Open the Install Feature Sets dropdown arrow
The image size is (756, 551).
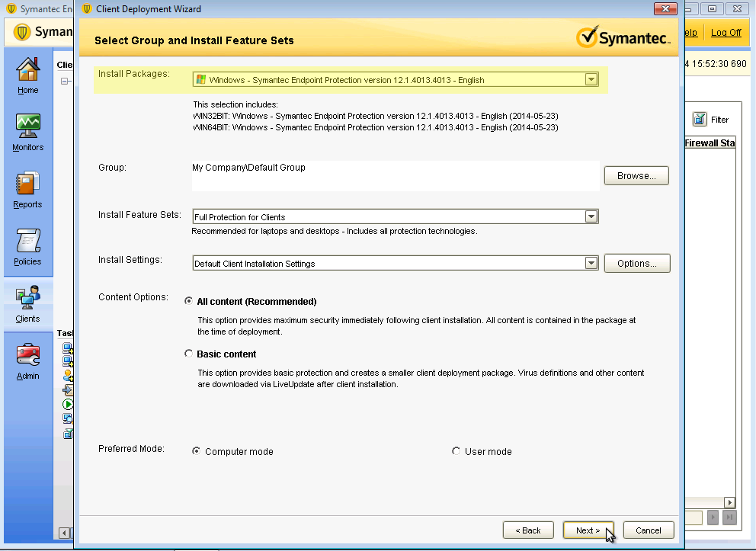click(x=591, y=216)
